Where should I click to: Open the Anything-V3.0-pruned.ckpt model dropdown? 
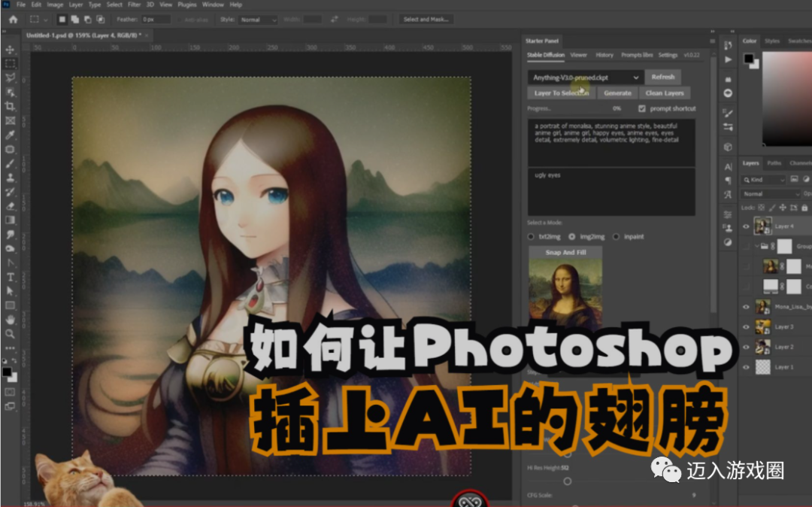click(586, 77)
